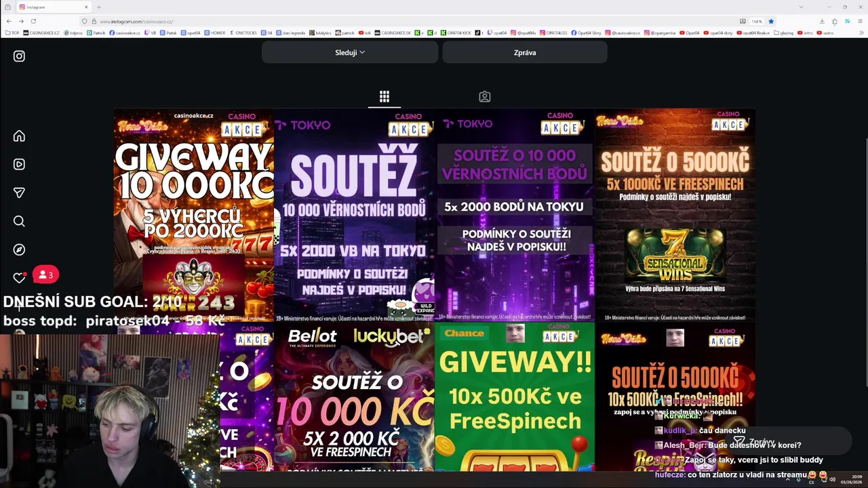Switch to the posts grid tab
868x488 pixels.
(x=384, y=96)
